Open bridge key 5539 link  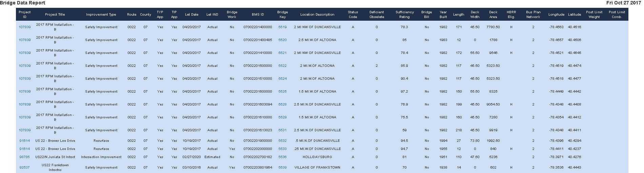[282, 168]
